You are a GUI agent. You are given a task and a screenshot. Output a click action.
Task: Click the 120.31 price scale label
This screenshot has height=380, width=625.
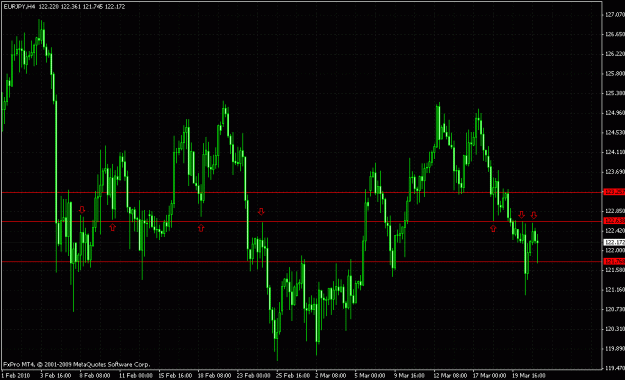click(615, 329)
